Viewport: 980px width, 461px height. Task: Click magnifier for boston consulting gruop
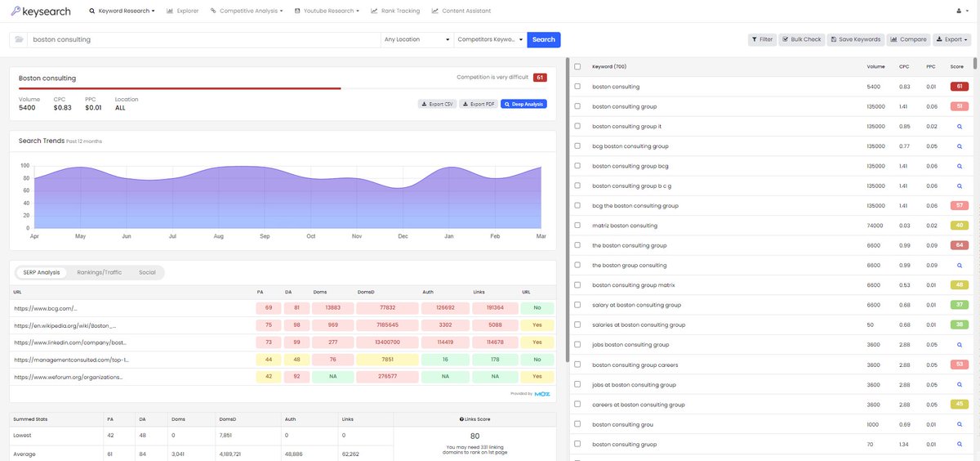960,444
